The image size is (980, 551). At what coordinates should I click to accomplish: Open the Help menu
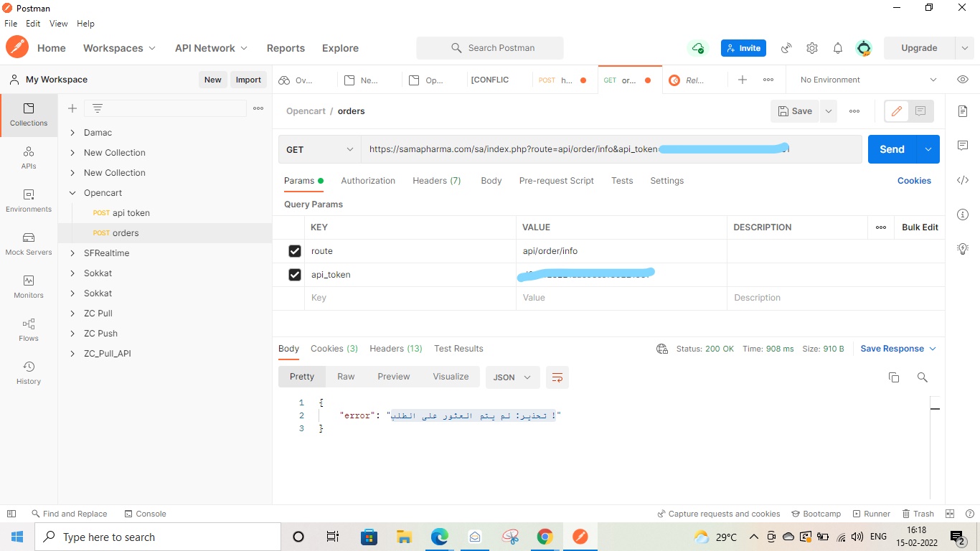pos(85,24)
